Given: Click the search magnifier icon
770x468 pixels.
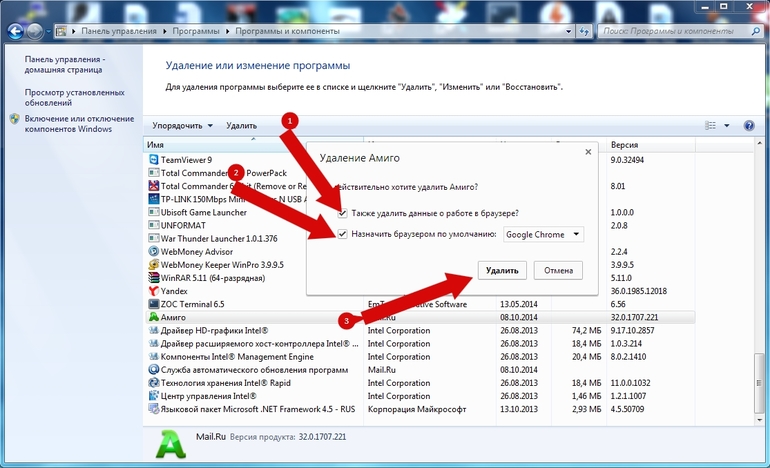Looking at the screenshot, I should (755, 31).
